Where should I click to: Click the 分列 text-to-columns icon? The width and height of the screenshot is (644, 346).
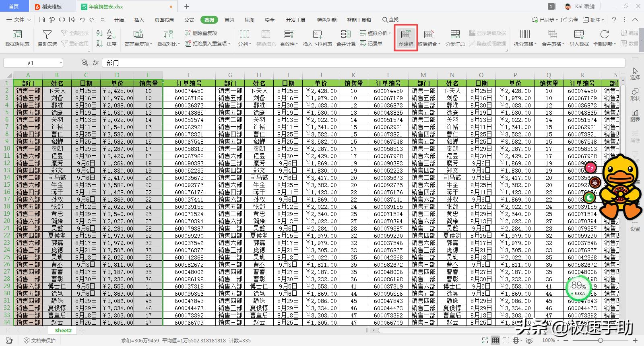click(x=244, y=34)
